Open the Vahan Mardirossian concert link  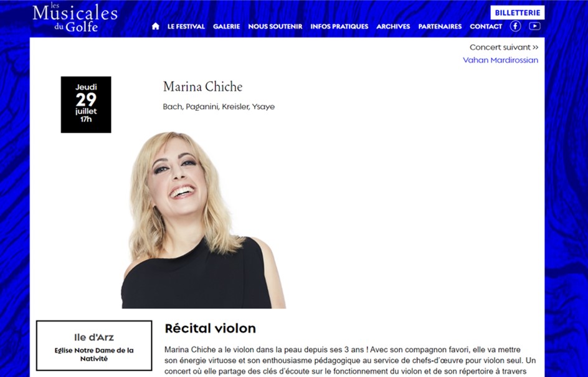pyautogui.click(x=501, y=60)
